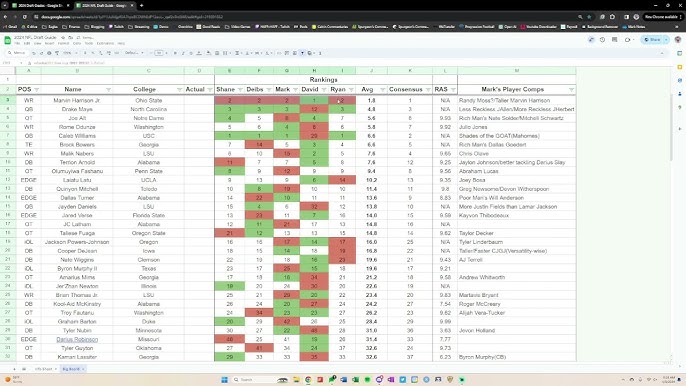Select the Rankings merged header cell

pos(323,80)
